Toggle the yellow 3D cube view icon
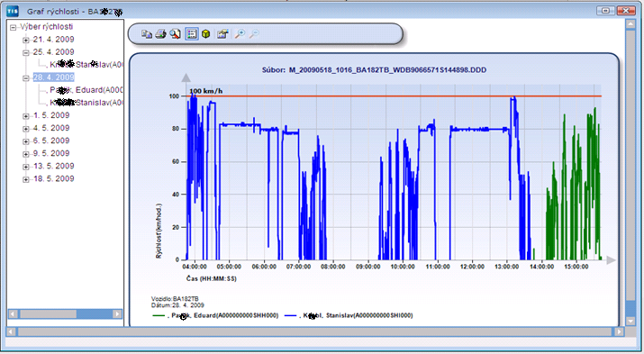 tap(205, 34)
